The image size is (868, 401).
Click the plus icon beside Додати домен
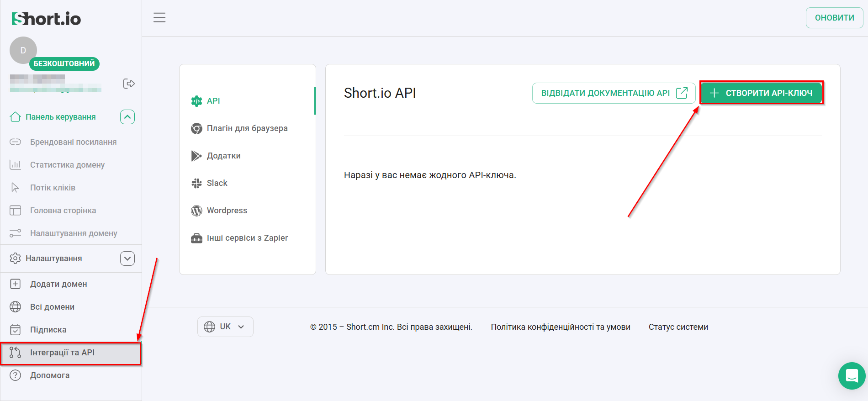coord(16,284)
